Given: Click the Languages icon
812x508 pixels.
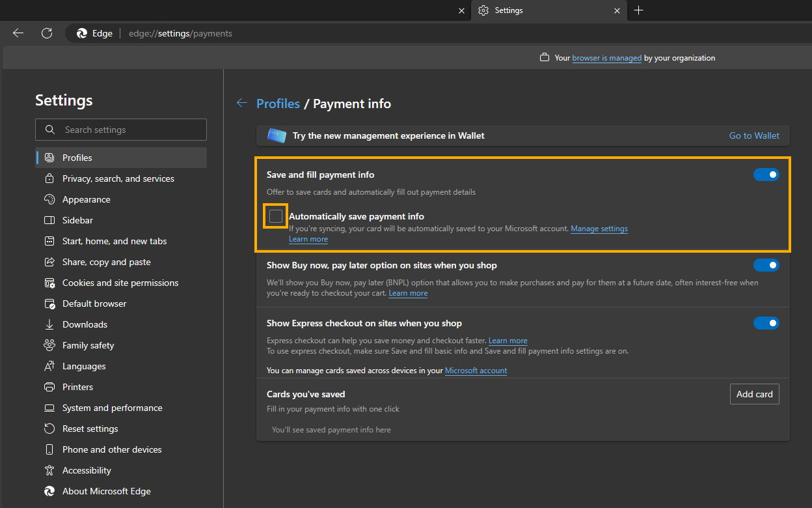Looking at the screenshot, I should [x=49, y=366].
